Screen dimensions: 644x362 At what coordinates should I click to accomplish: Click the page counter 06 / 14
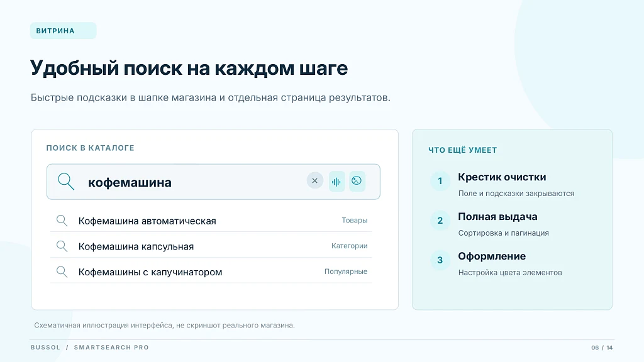tap(602, 348)
